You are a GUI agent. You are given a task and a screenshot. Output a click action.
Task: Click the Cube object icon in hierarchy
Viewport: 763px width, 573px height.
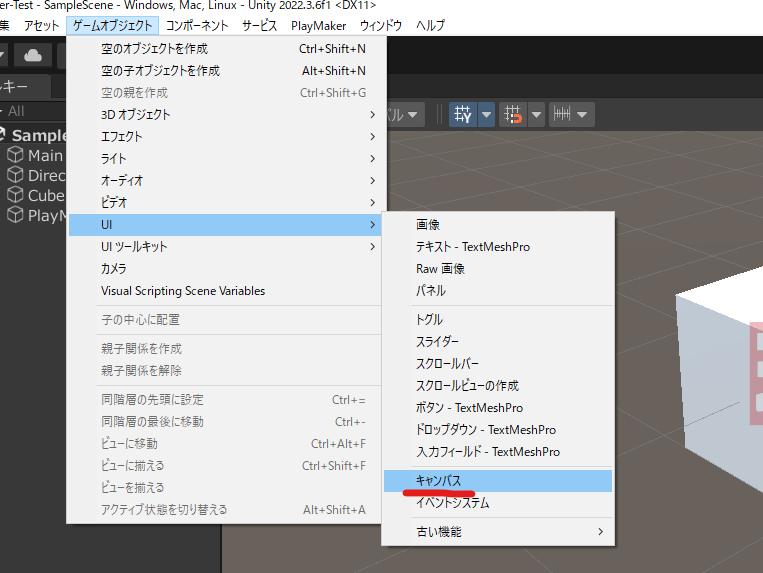pos(15,195)
